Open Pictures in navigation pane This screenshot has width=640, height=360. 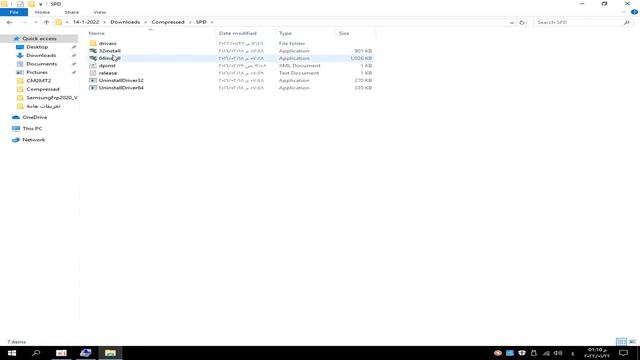click(x=37, y=72)
